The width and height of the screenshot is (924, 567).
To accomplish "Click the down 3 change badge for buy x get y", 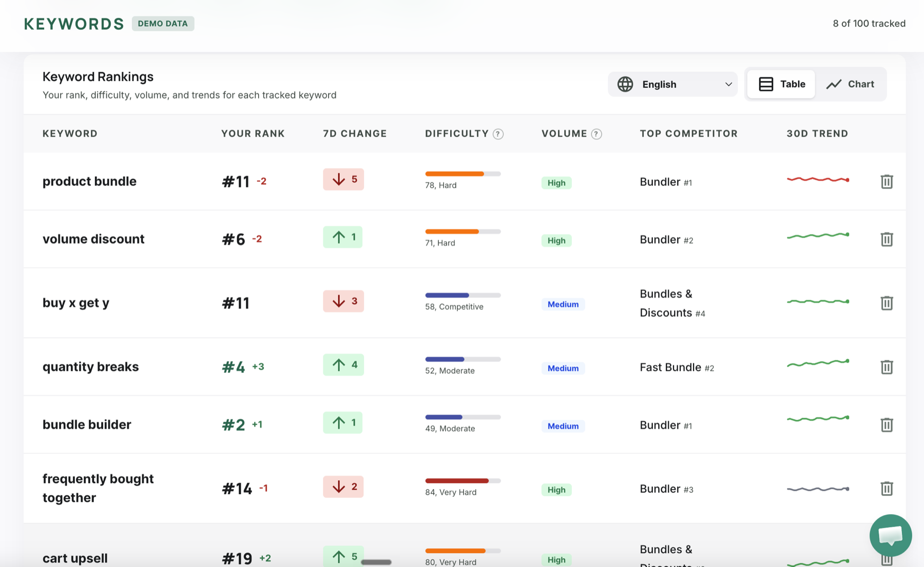I will coord(343,301).
